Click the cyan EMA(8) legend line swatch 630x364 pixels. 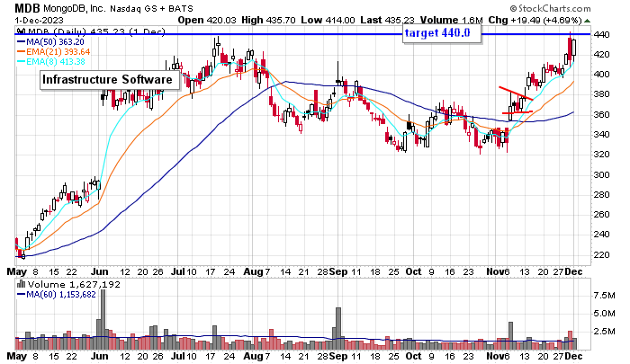coord(21,62)
